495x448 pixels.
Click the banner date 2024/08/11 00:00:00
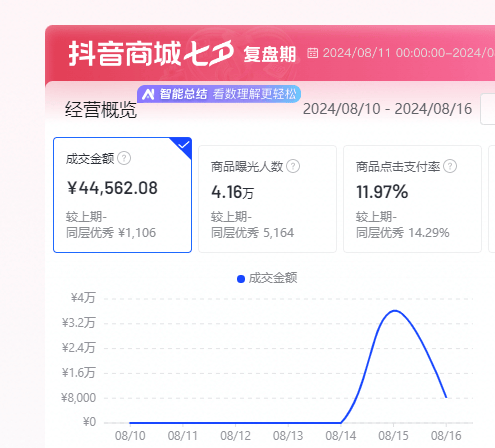coord(383,53)
